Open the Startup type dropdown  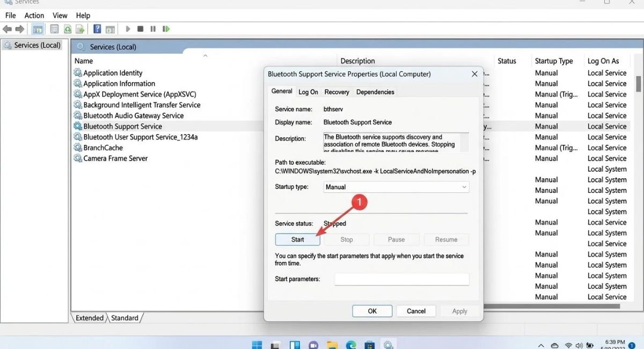pyautogui.click(x=397, y=187)
